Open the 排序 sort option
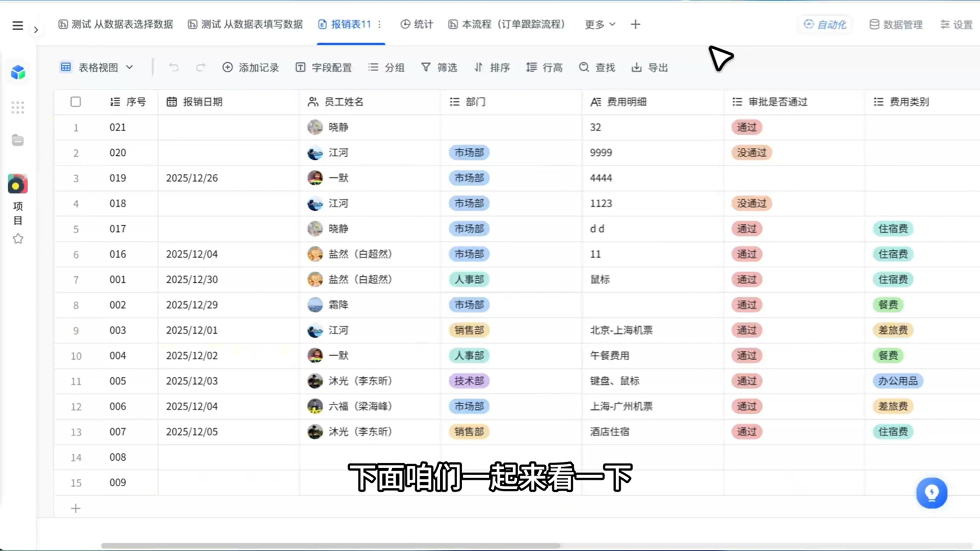 (x=492, y=67)
